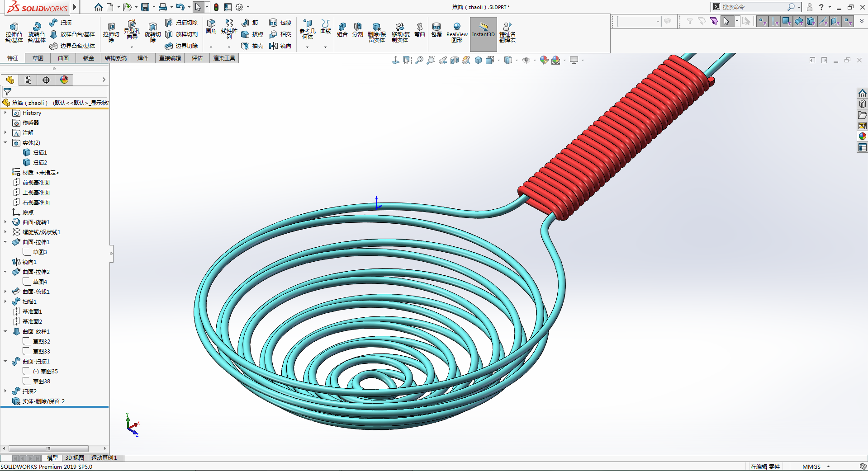Click the 弯曲 flex tool
Image resolution: width=868 pixels, height=471 pixels.
[420, 30]
